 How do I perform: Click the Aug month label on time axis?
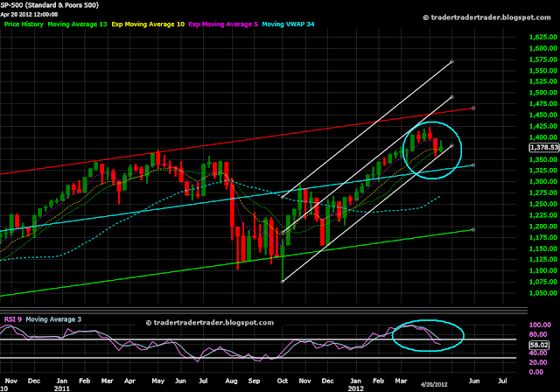pyautogui.click(x=231, y=381)
